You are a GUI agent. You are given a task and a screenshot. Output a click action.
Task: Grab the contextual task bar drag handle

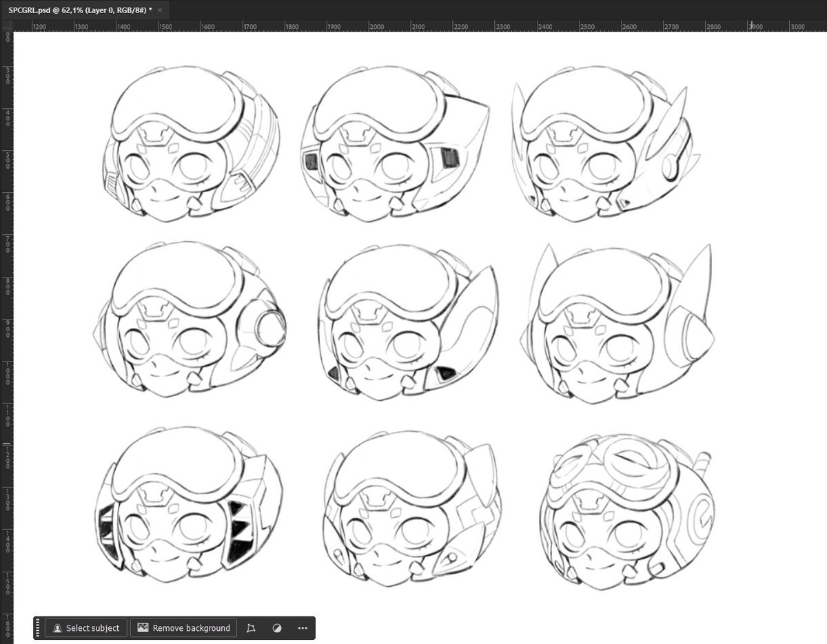tap(39, 628)
